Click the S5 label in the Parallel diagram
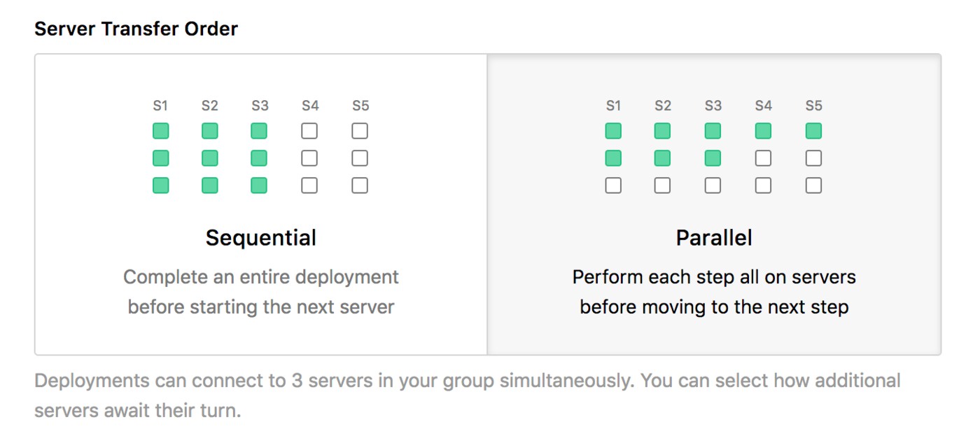Image resolution: width=980 pixels, height=443 pixels. point(813,106)
